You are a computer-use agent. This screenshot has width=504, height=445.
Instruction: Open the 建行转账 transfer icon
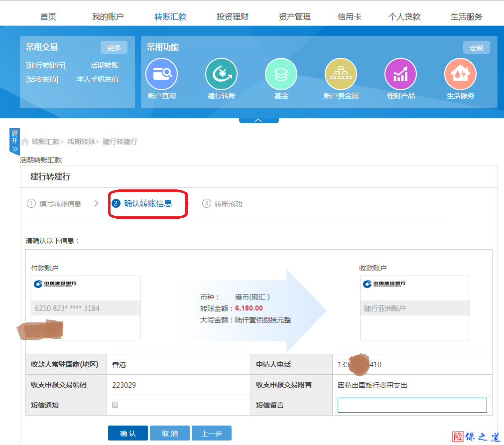(x=221, y=74)
